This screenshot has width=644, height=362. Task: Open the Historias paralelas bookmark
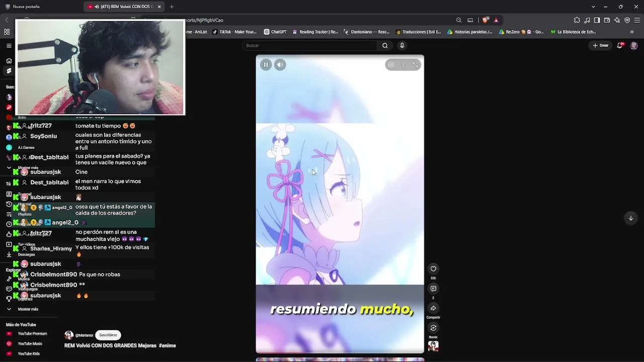pos(470,32)
